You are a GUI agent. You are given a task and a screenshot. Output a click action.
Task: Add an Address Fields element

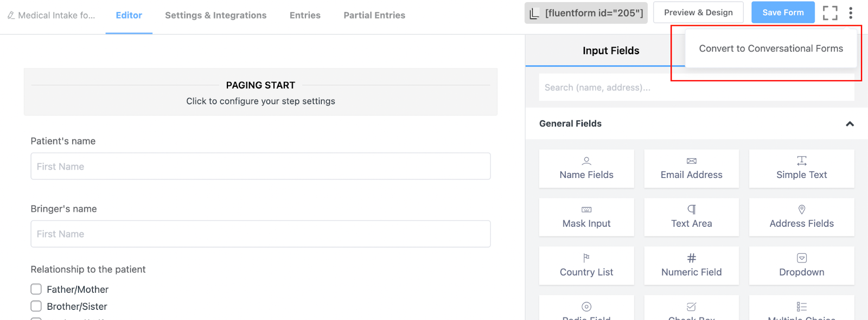801,217
